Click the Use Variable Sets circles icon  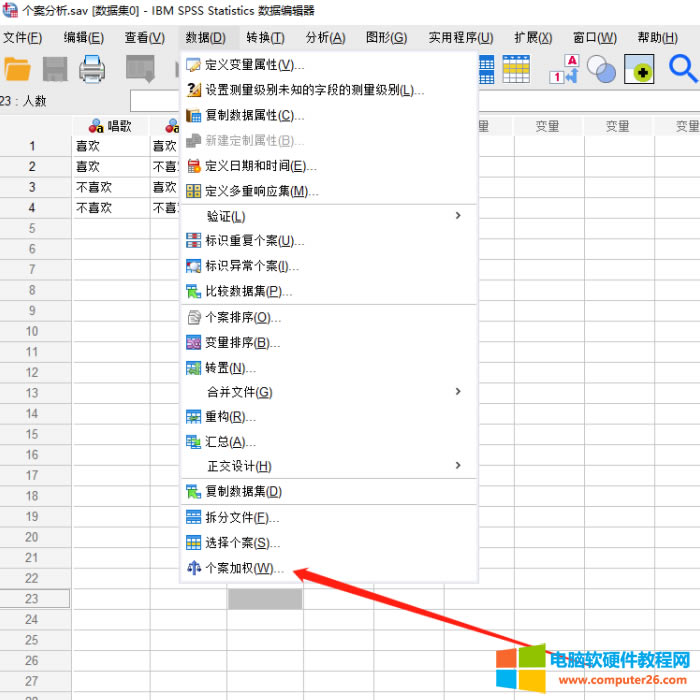click(601, 69)
